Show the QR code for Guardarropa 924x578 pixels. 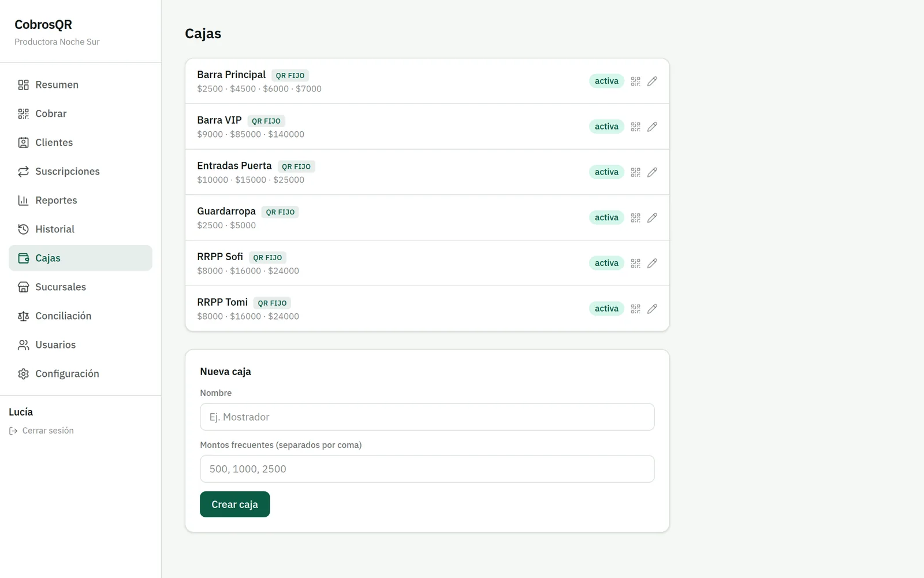635,218
